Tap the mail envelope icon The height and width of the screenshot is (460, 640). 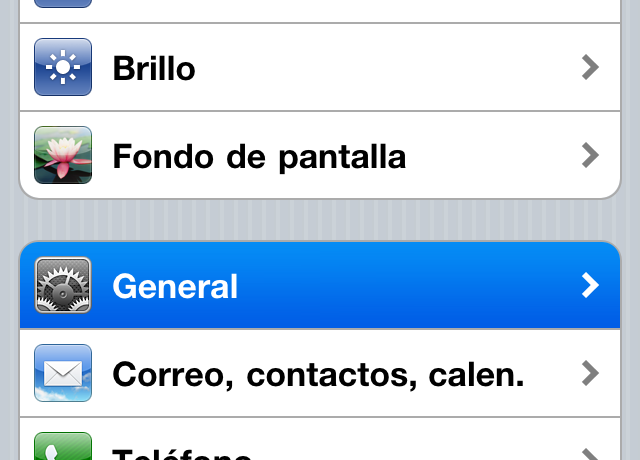tap(63, 373)
